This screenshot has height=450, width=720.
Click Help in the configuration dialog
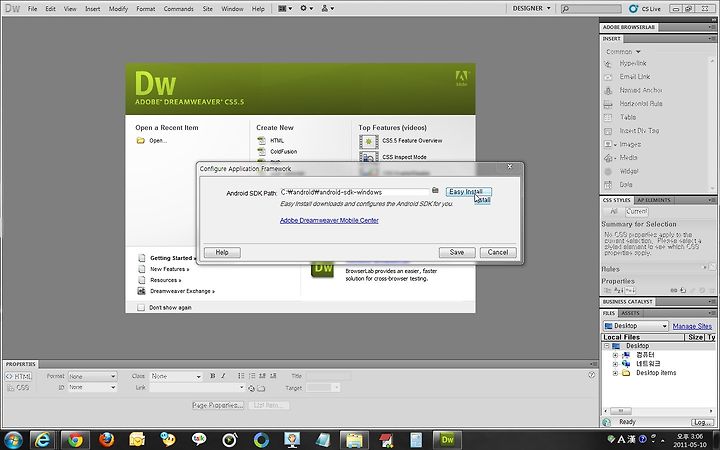222,252
